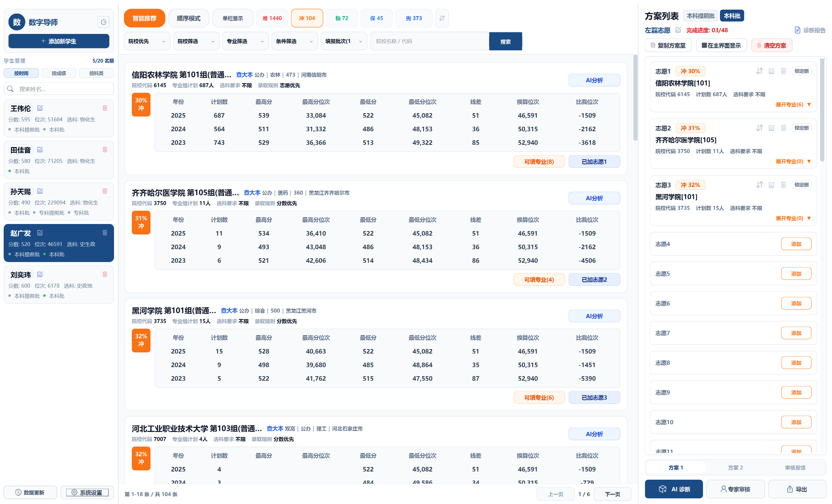Edit 志愿2 齐齐哈尔医学院 via pencil icon
832x504 pixels.
click(x=771, y=128)
